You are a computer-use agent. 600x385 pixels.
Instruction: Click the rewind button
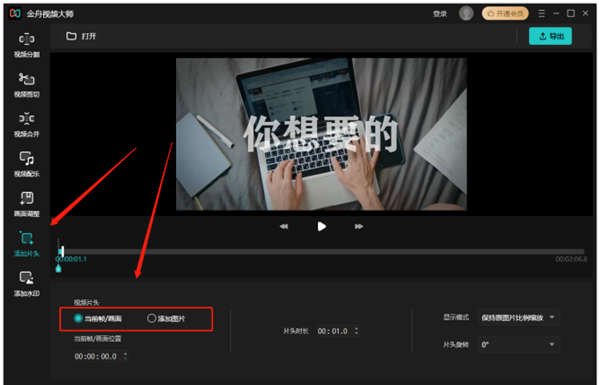pyautogui.click(x=284, y=227)
